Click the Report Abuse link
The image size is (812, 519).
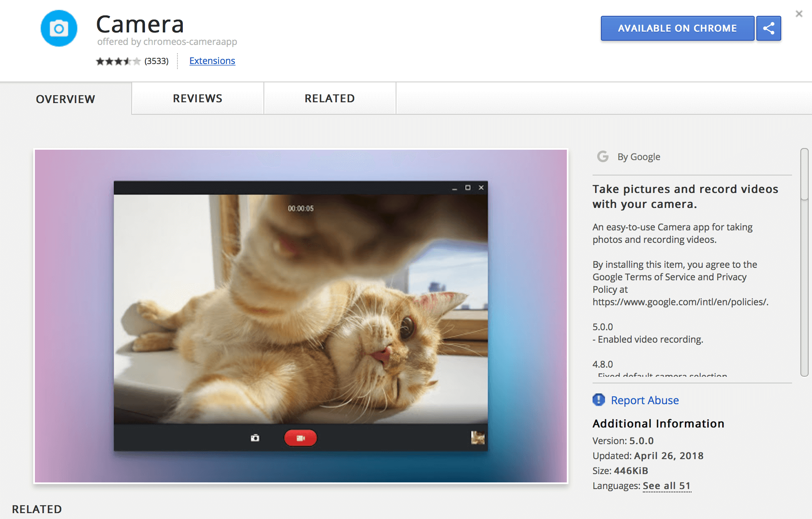click(x=645, y=400)
